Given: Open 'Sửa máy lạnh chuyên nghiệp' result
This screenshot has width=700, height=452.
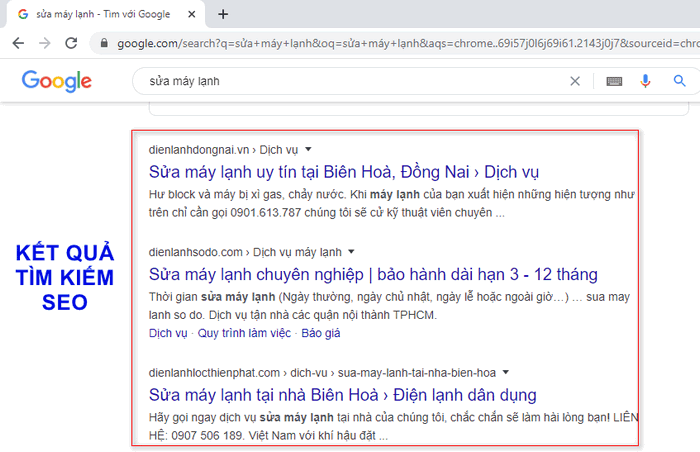Looking at the screenshot, I should coord(373,275).
